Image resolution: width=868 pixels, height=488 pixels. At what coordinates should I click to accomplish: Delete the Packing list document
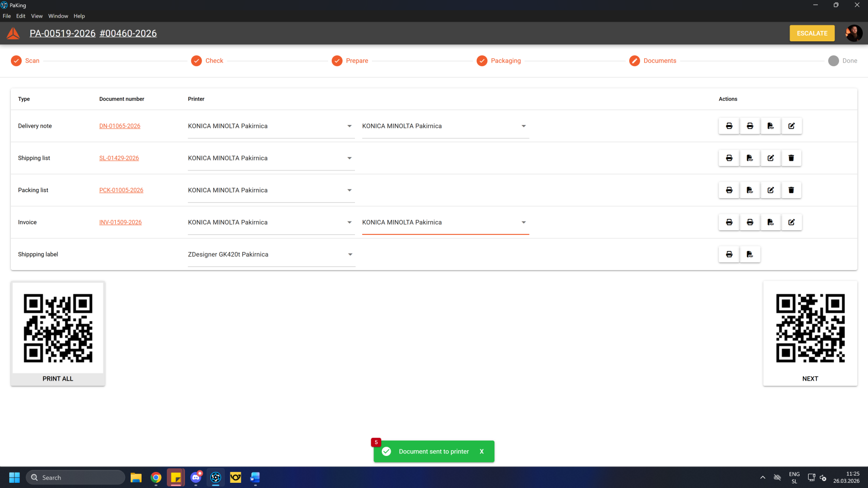point(791,190)
